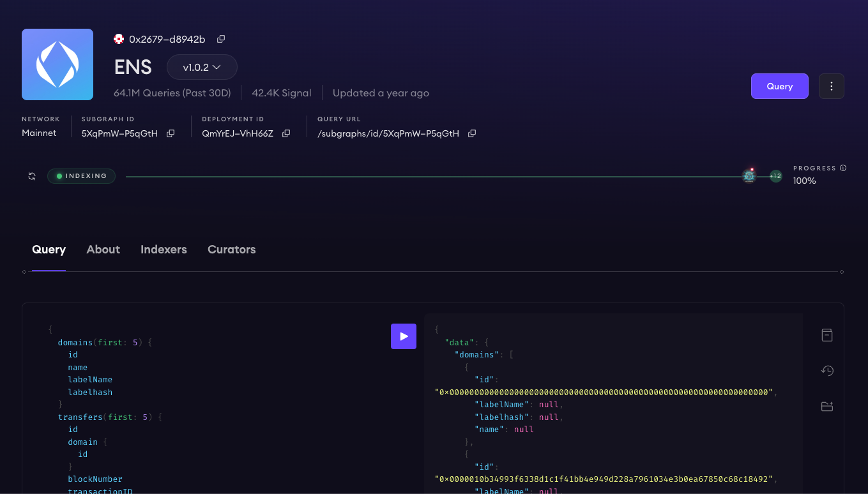
Task: Switch to the Curators tab
Action: pos(232,250)
